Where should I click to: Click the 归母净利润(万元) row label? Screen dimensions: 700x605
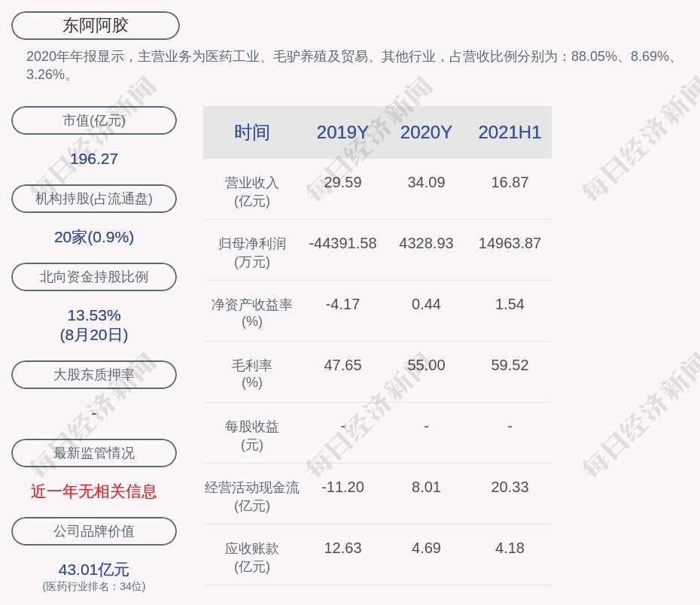point(251,252)
